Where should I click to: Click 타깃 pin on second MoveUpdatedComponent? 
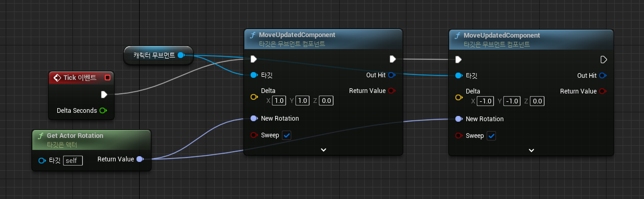(x=459, y=76)
